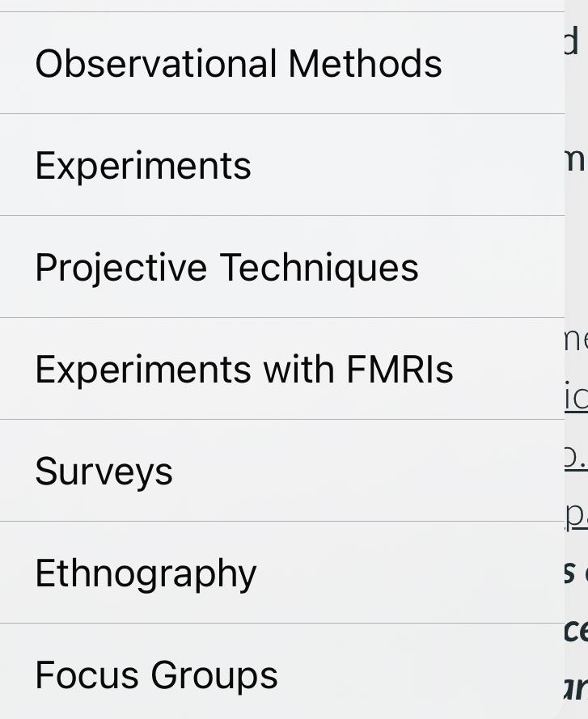Pick the Projective Techniques answer

click(227, 266)
